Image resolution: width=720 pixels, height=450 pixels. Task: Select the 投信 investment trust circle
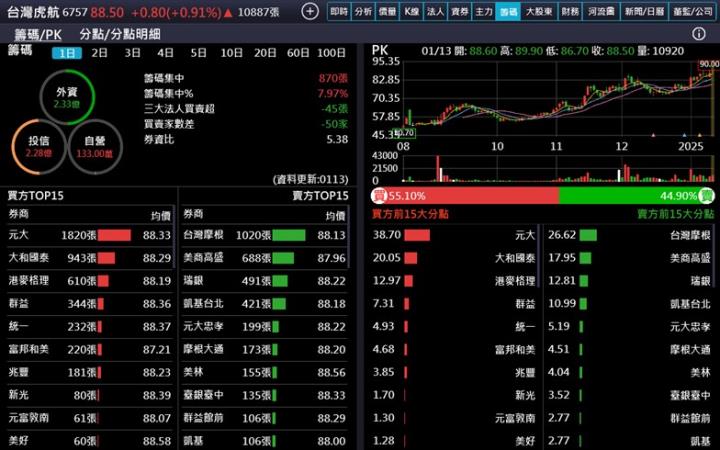click(39, 146)
